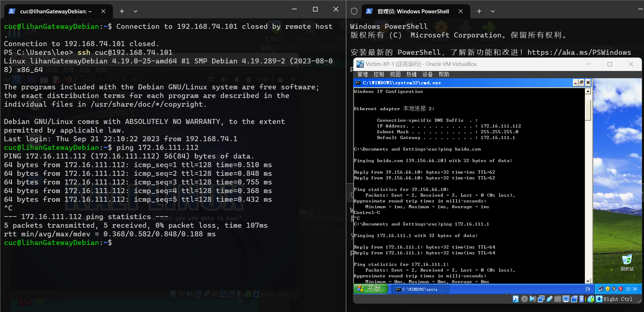Click the cmd.exe title bar icon
Image resolution: width=644 pixels, height=312 pixels.
(x=358, y=83)
